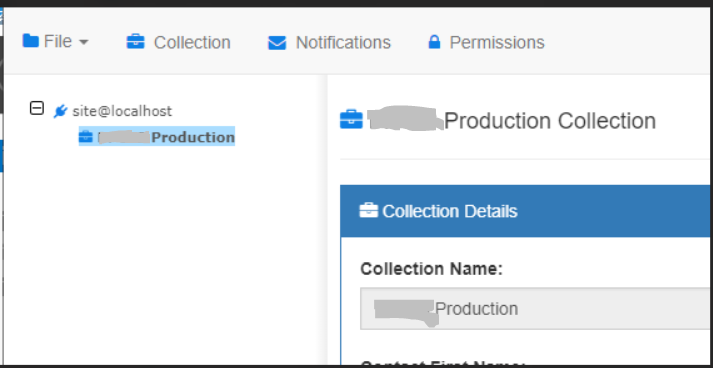
Task: Collapse the site@localhost tree node
Action: pyautogui.click(x=37, y=108)
